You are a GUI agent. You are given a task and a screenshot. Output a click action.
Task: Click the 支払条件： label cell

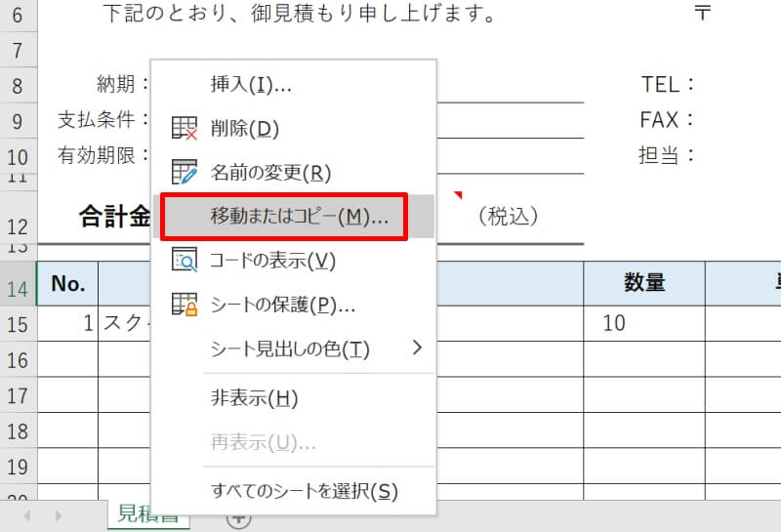(x=103, y=119)
